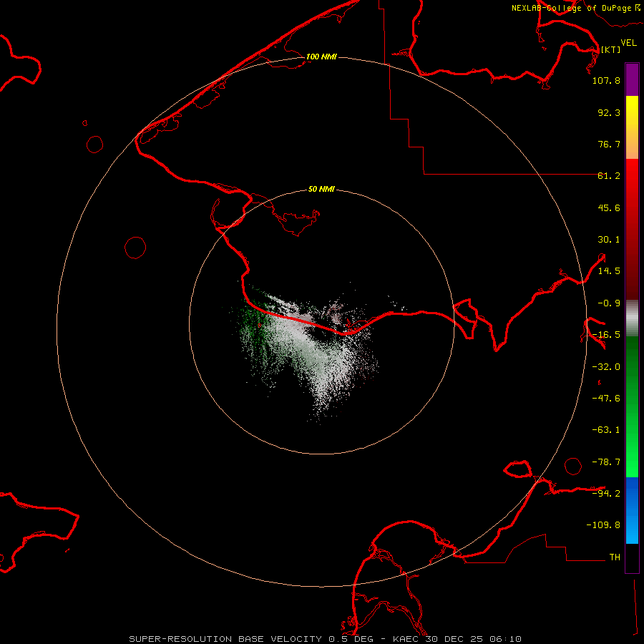
Task: Click the yellow-orange segment of the color bar
Action: (632, 127)
